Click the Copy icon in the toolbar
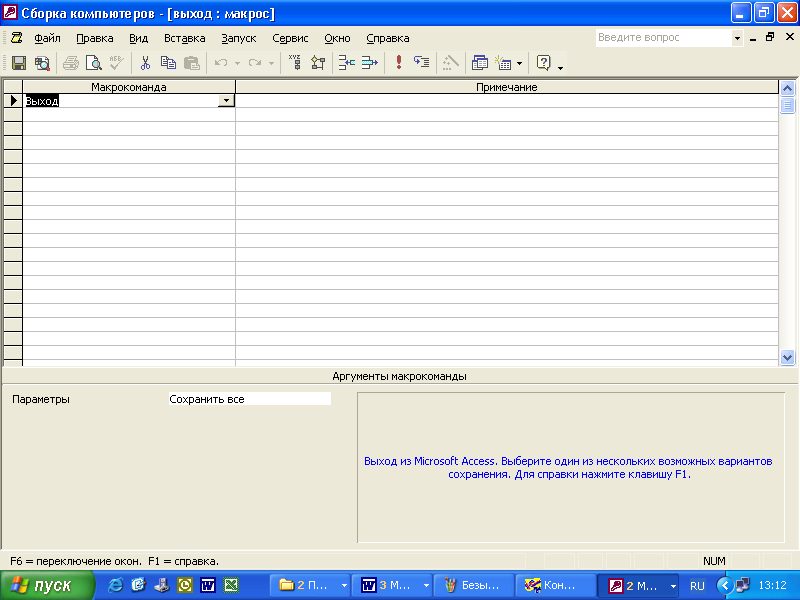Screen dimensions: 800x600 click(x=168, y=63)
